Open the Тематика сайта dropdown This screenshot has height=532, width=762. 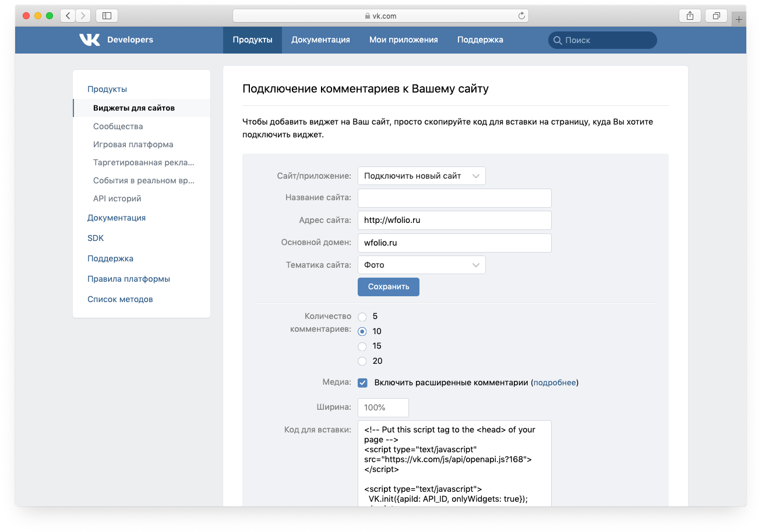pyautogui.click(x=422, y=265)
